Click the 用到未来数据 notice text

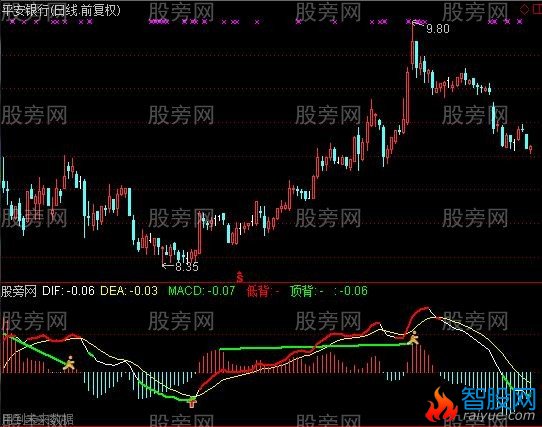click(37, 419)
